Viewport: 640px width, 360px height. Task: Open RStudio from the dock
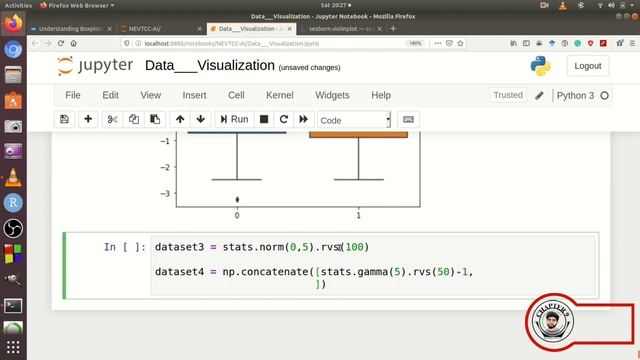[13, 203]
